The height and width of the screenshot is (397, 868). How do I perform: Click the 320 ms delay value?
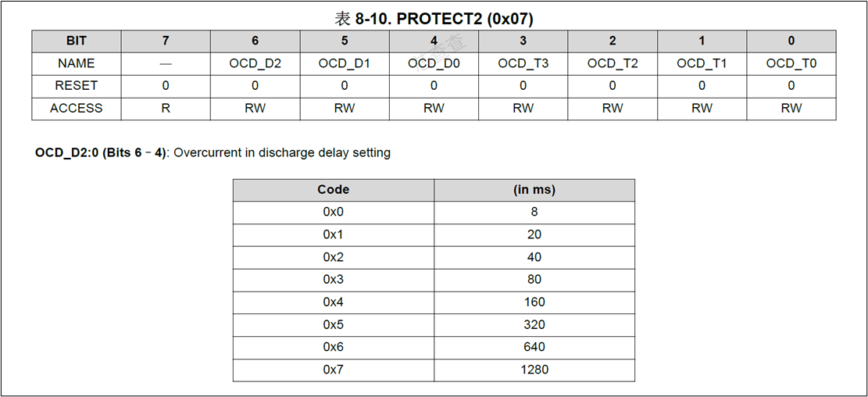(534, 325)
